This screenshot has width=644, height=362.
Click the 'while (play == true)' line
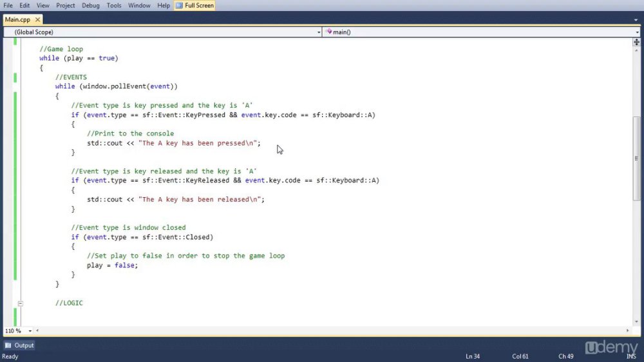(79, 59)
